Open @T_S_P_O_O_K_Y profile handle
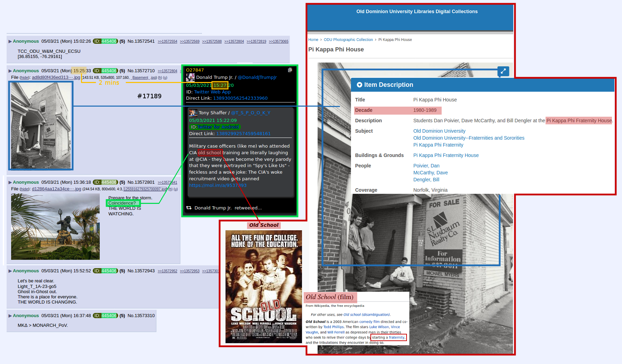This screenshot has height=364, width=622. [x=251, y=113]
